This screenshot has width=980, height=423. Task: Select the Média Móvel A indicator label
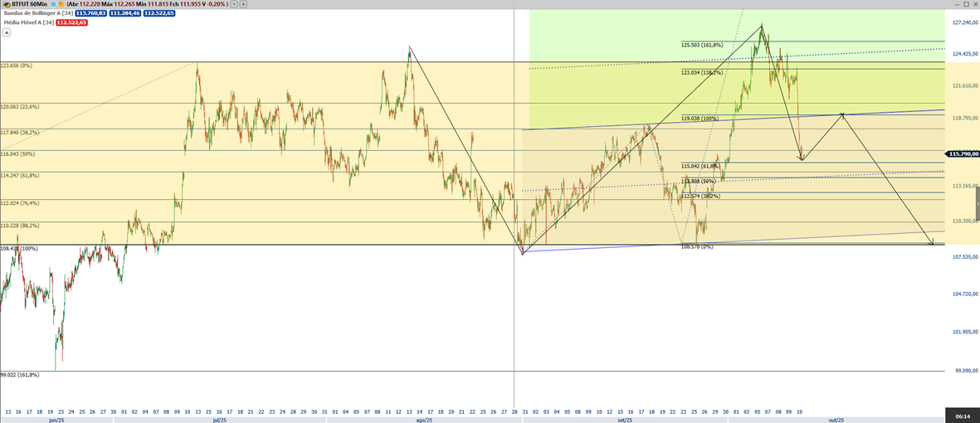[x=27, y=22]
